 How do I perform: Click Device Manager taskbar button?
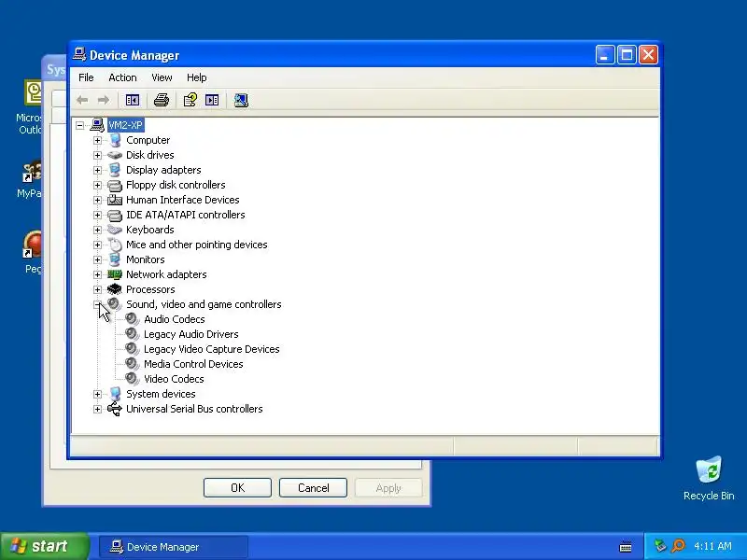pos(174,547)
